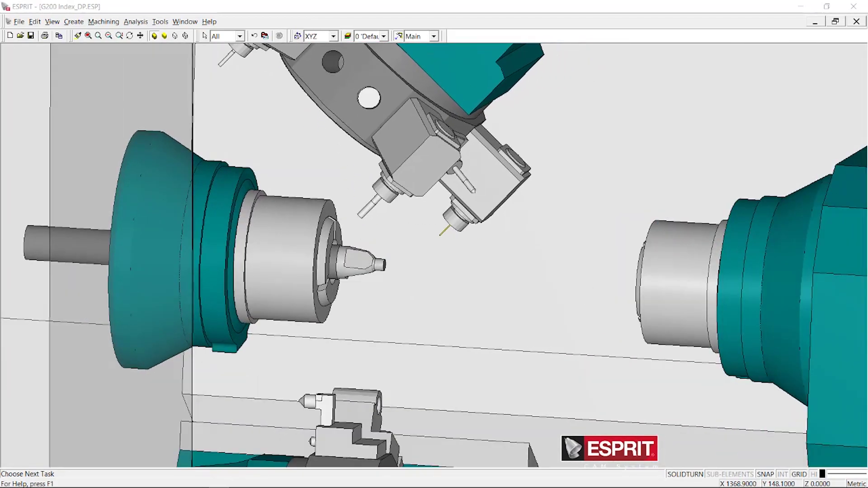Expand the All selection filter dropdown
The width and height of the screenshot is (868, 488).
pos(240,36)
